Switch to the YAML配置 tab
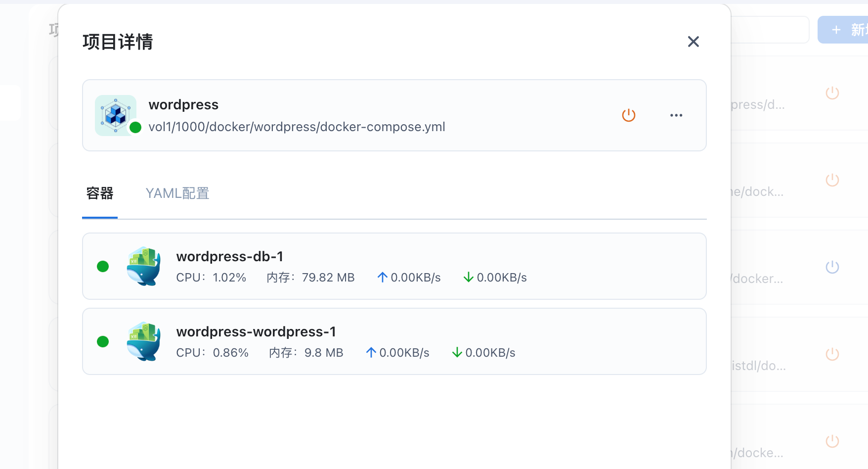This screenshot has height=469, width=868. click(177, 193)
